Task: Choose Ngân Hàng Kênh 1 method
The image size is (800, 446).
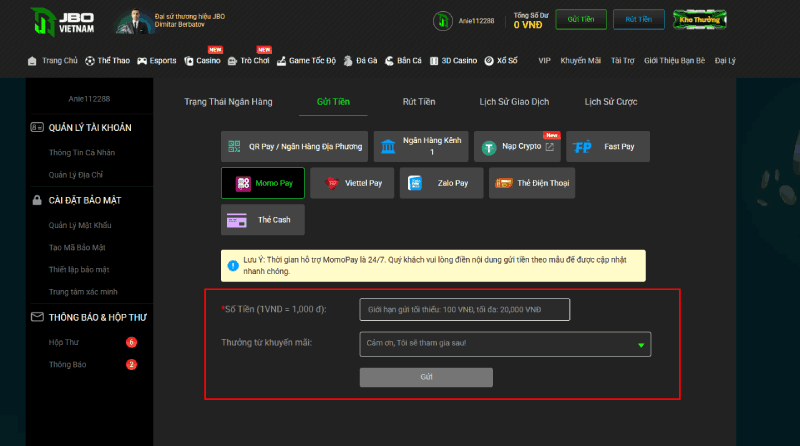Action: tap(421, 146)
